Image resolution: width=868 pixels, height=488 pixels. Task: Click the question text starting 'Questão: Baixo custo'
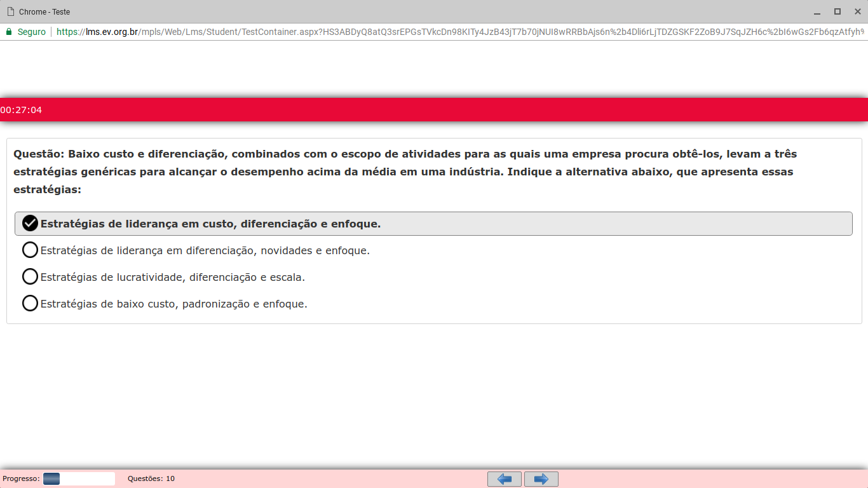405,172
